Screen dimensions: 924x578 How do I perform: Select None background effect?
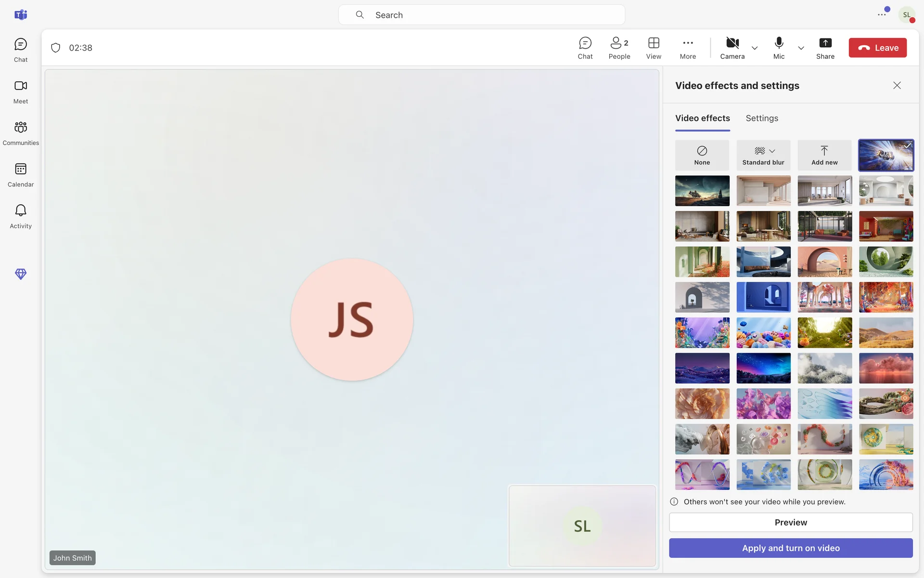point(702,155)
